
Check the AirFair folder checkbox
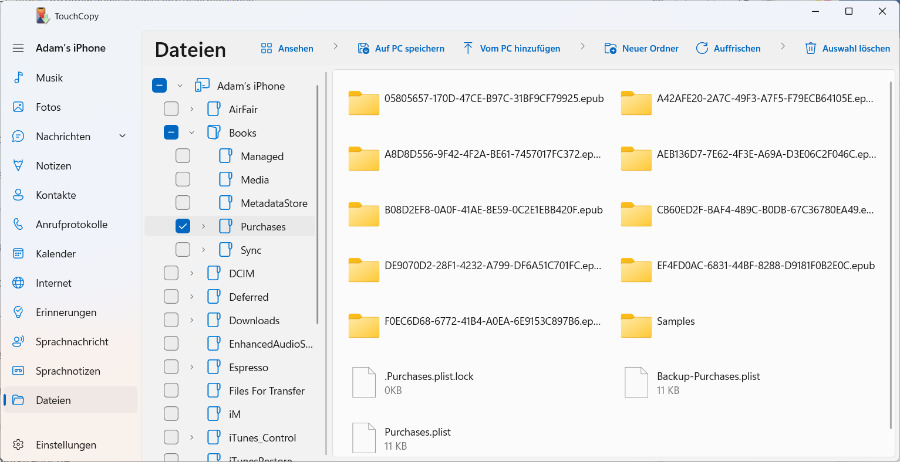tap(171, 109)
